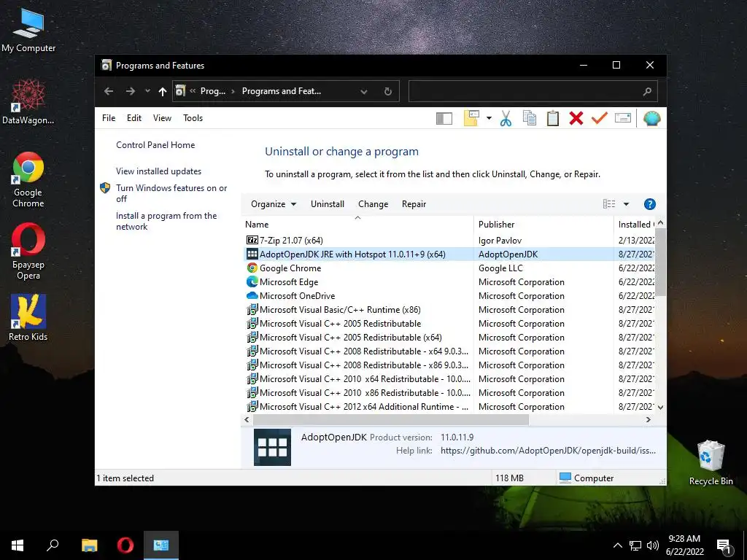Select the My Computer desktop icon
The height and width of the screenshot is (560, 747).
[28, 29]
